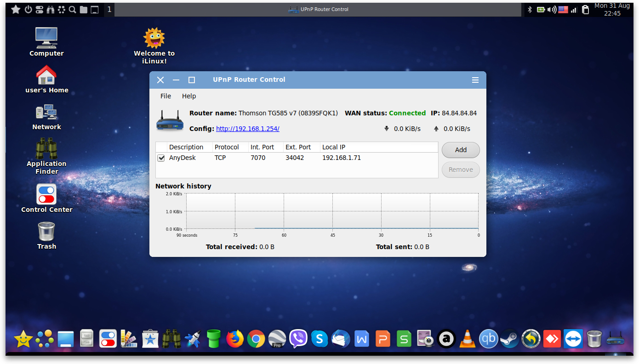Select the external port 34042 cell
639x364 pixels.
295,158
